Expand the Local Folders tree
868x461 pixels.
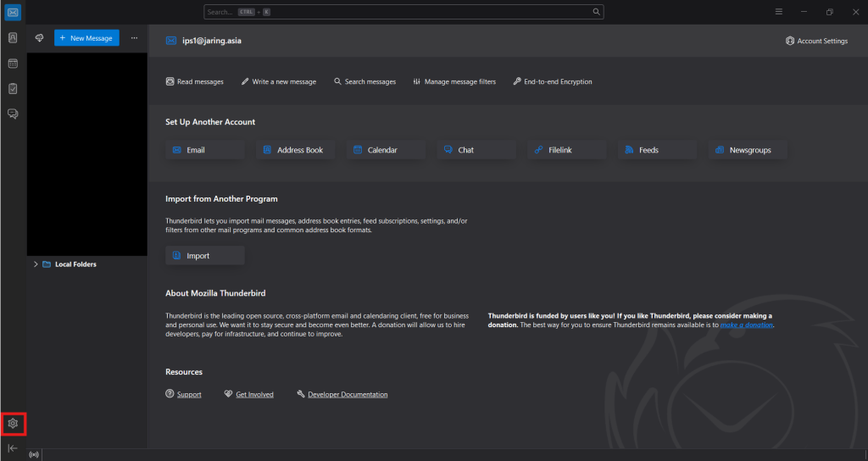tap(36, 264)
